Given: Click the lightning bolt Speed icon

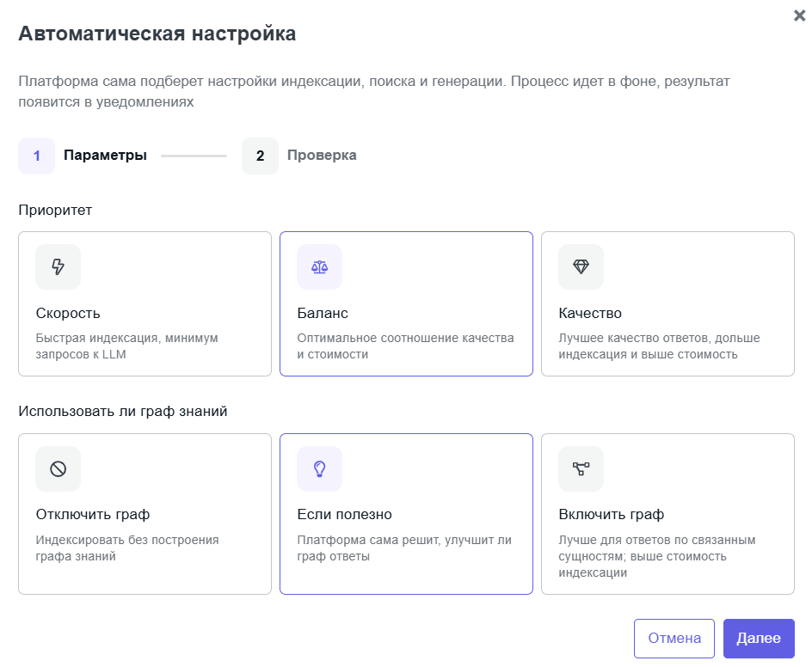Looking at the screenshot, I should [x=58, y=266].
